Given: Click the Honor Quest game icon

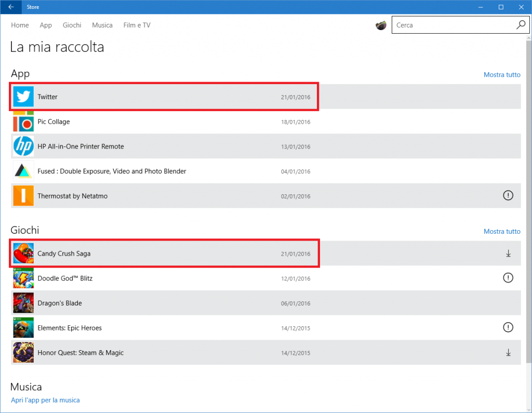Looking at the screenshot, I should 23,353.
